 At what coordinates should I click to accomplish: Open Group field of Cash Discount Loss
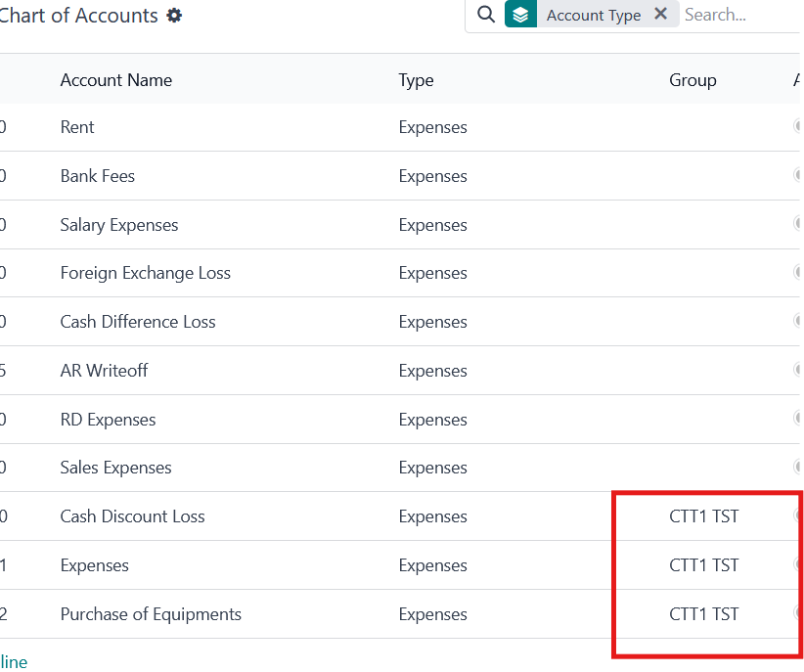pos(703,516)
